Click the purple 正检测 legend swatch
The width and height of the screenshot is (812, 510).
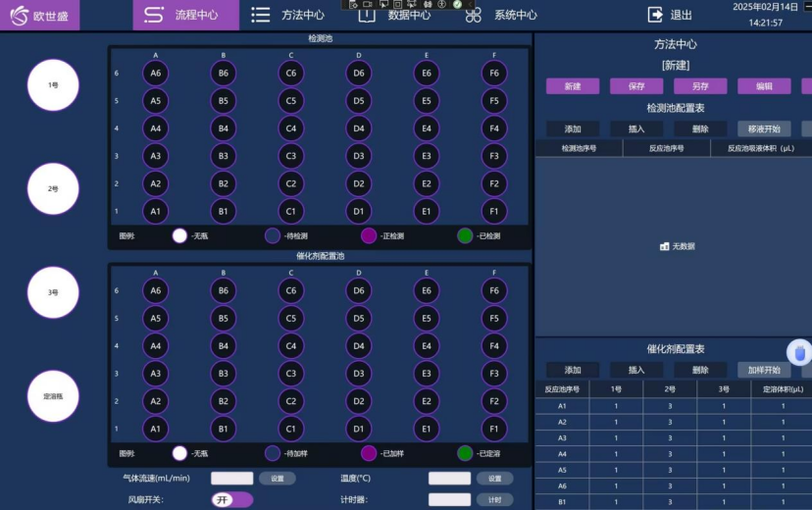[369, 235]
